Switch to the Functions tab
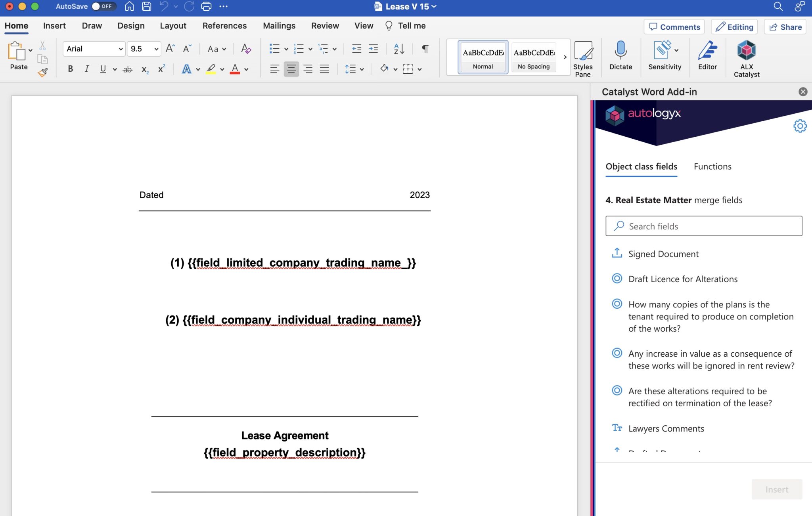Viewport: 812px width, 516px height. point(712,166)
